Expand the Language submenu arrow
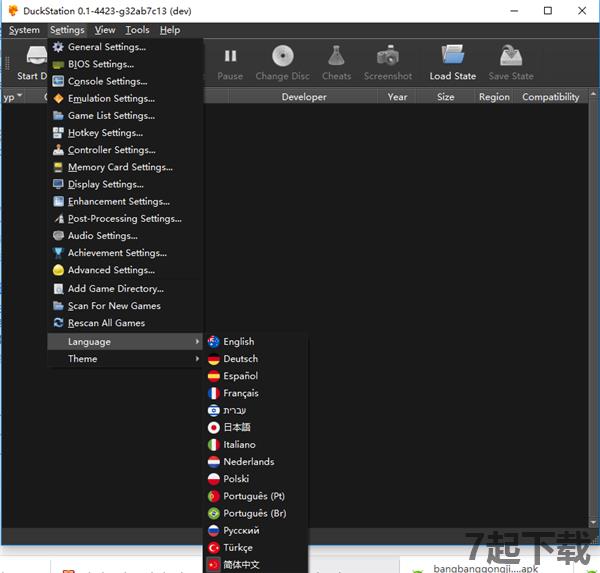600x573 pixels. (197, 341)
